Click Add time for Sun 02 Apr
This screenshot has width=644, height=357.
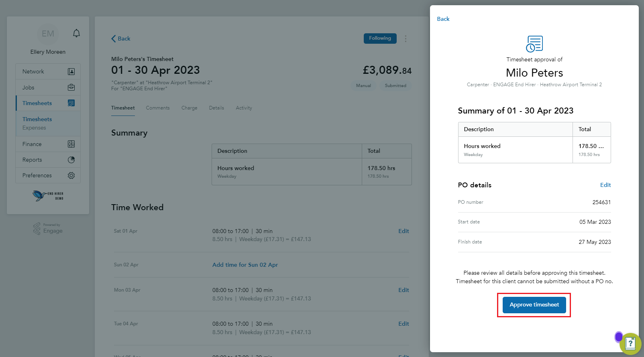pyautogui.click(x=245, y=265)
